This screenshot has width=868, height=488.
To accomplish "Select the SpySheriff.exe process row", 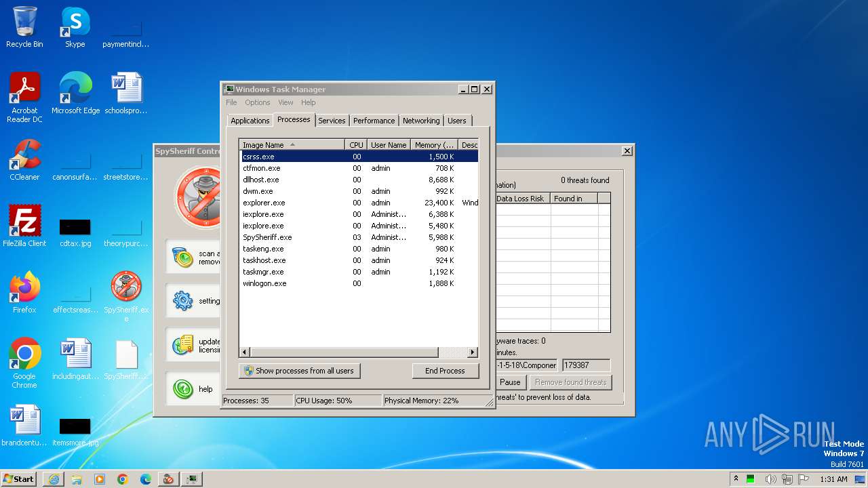I will (x=359, y=237).
